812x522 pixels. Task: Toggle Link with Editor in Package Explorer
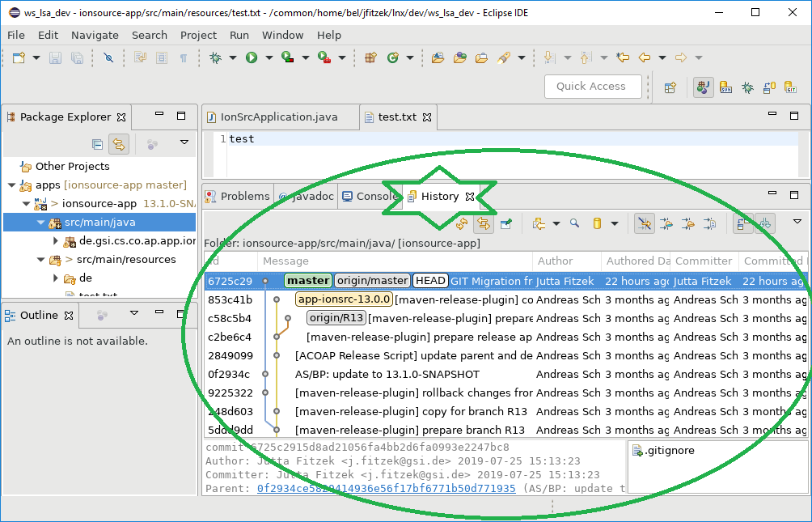click(x=119, y=145)
